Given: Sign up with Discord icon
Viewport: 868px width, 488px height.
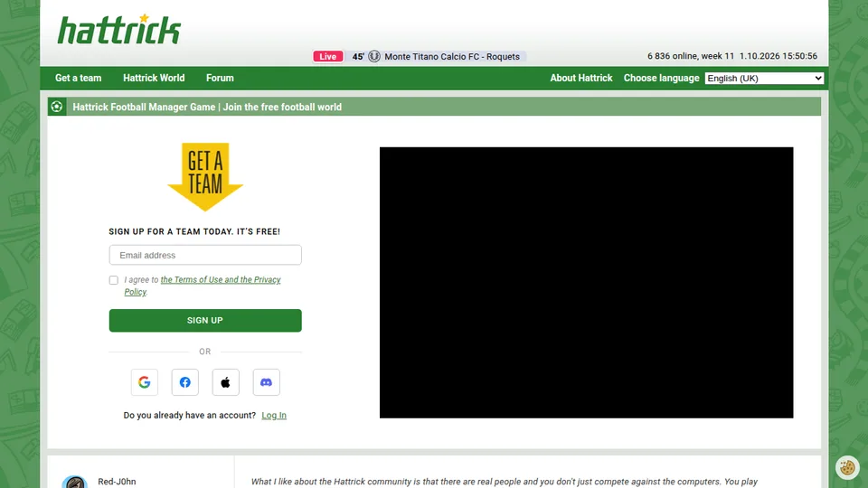Looking at the screenshot, I should pos(266,382).
